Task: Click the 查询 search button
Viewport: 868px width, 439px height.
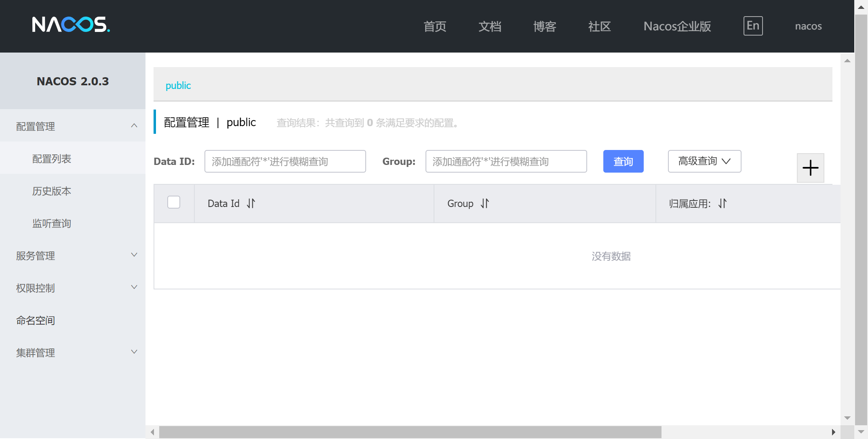Action: pos(623,161)
